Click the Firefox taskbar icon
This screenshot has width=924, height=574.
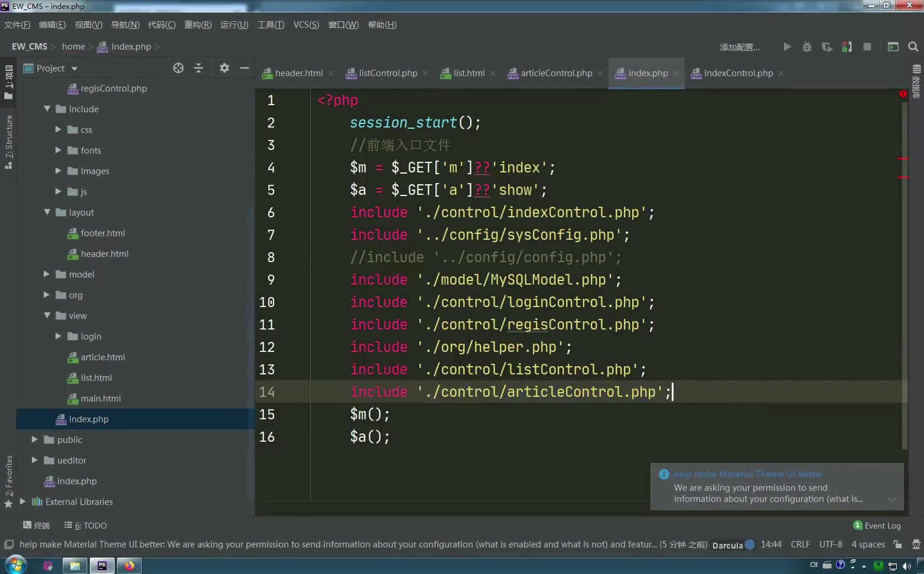click(x=129, y=565)
